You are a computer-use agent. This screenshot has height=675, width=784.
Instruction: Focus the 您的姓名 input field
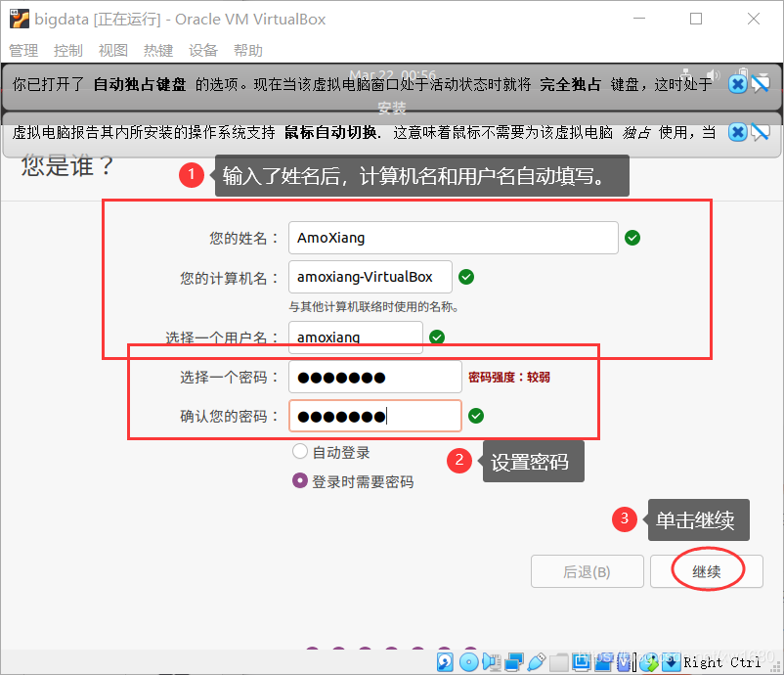[x=453, y=238]
